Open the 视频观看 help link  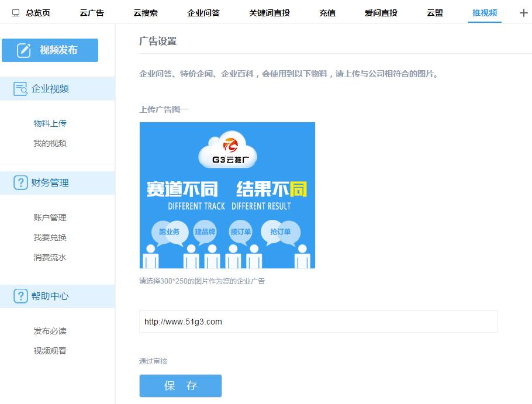[x=50, y=351]
